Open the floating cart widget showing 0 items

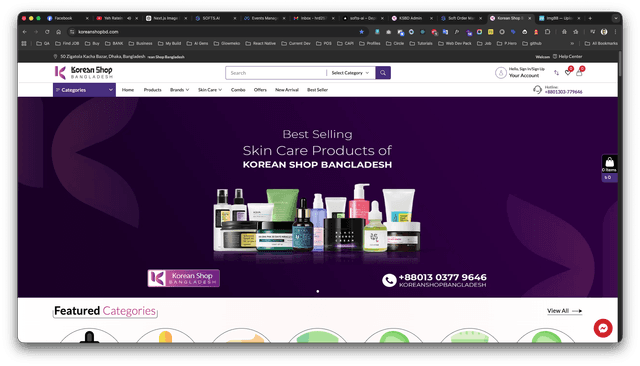(609, 168)
